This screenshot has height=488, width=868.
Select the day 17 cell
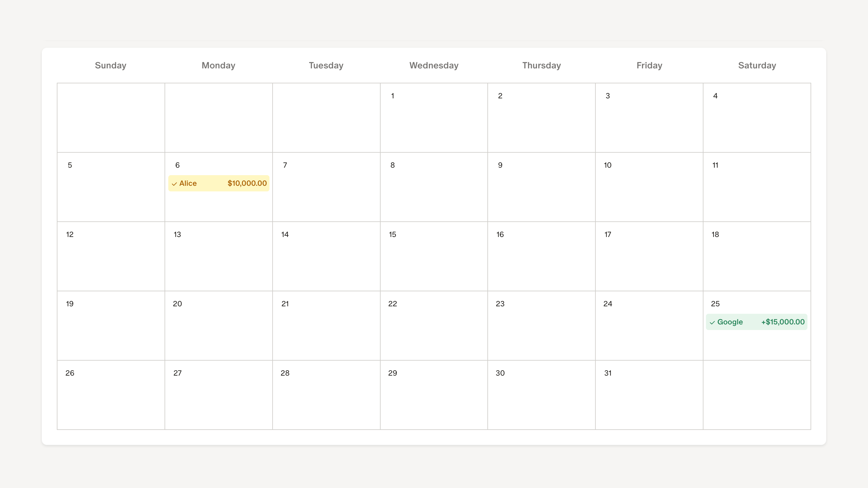(x=649, y=256)
